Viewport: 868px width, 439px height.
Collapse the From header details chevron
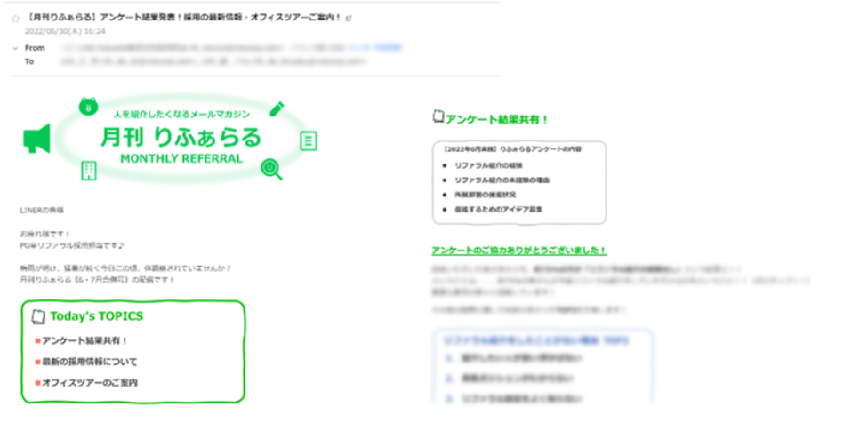[x=15, y=48]
